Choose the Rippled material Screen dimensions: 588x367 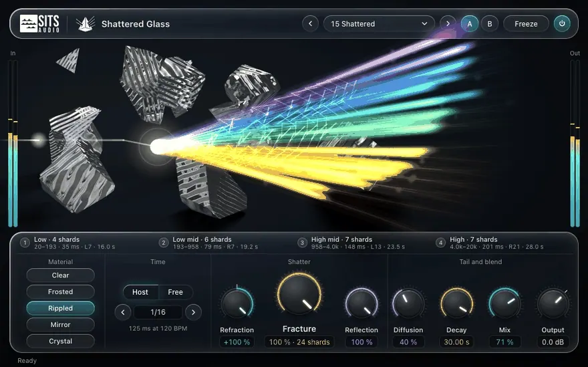60,308
